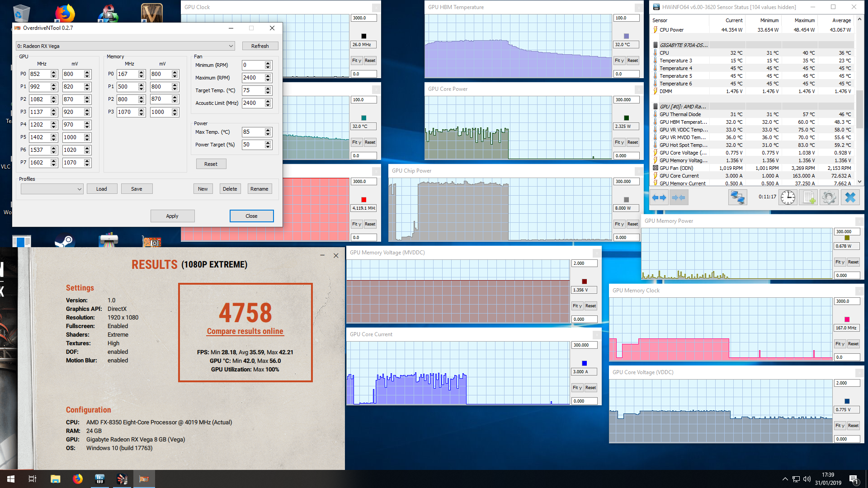Expand the Radeon RX Vega GPU dropdown

(x=231, y=46)
